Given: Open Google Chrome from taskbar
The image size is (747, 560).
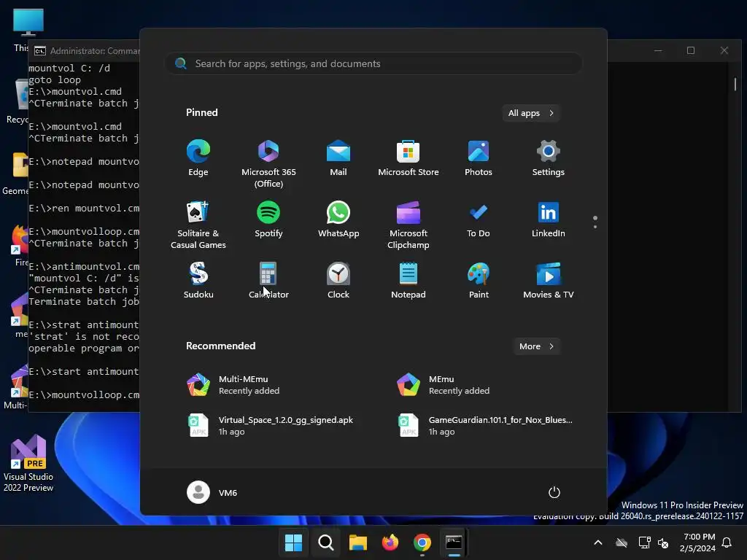Looking at the screenshot, I should point(422,542).
